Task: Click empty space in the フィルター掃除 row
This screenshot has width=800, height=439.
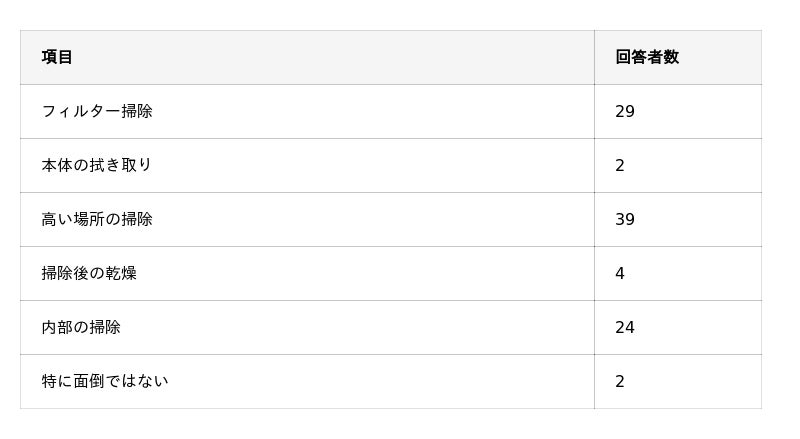Action: [372, 111]
